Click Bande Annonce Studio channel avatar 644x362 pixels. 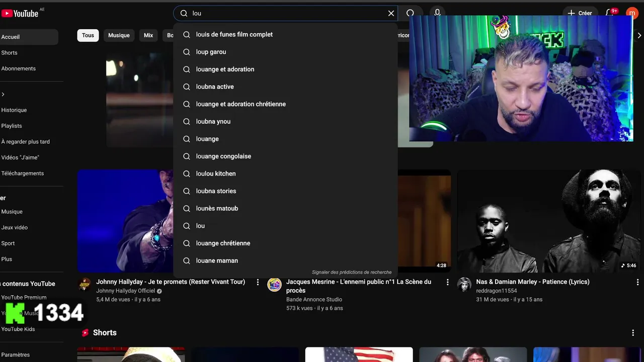(274, 285)
